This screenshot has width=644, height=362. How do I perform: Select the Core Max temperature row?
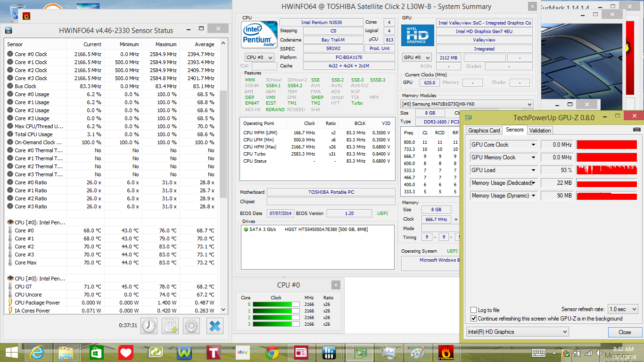[111, 263]
